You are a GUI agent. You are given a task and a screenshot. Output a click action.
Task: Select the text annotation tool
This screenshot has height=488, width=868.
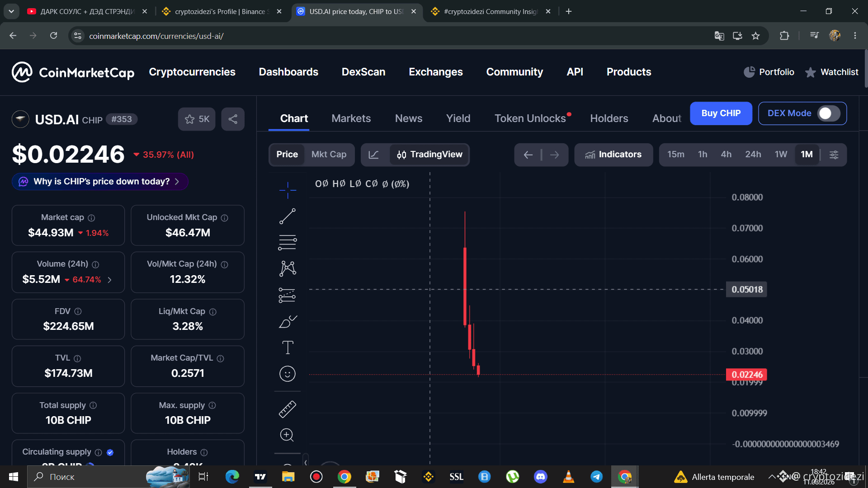click(x=288, y=347)
